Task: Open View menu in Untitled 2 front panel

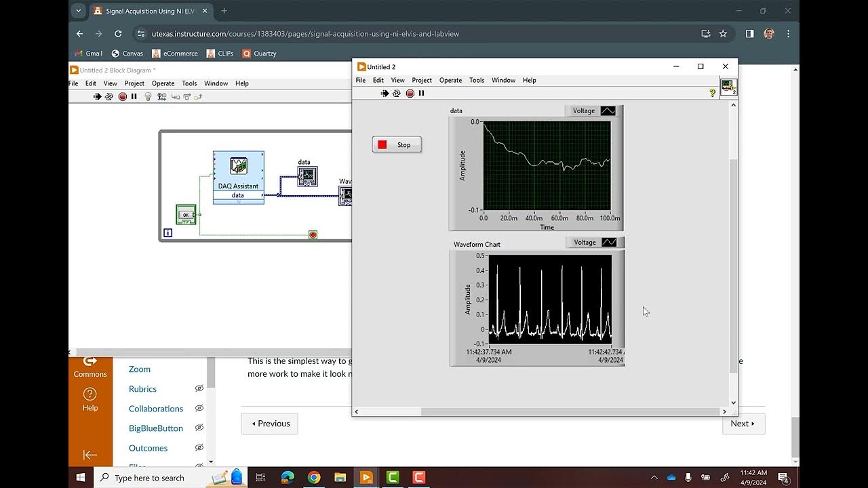Action: [x=398, y=80]
